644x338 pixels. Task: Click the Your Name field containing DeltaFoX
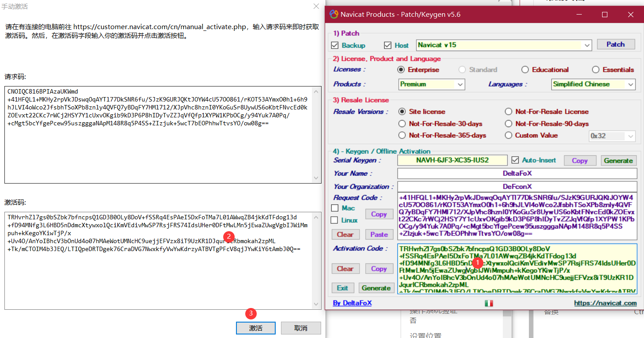[517, 173]
